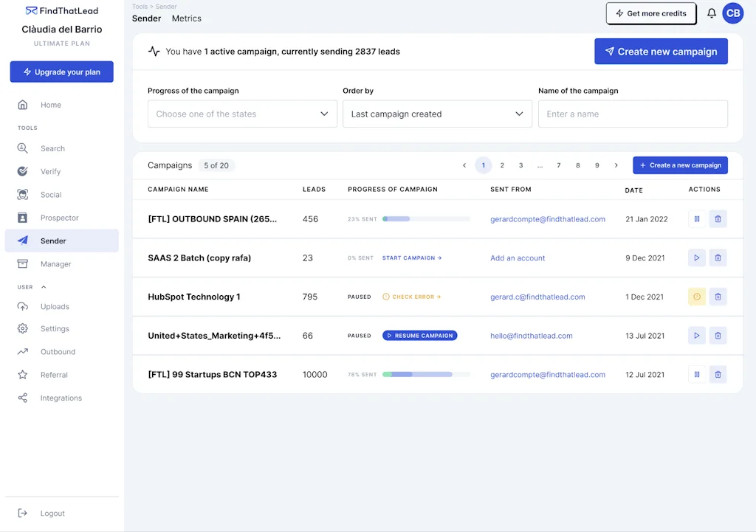
Task: Click the campaign name input field
Action: tap(633, 114)
